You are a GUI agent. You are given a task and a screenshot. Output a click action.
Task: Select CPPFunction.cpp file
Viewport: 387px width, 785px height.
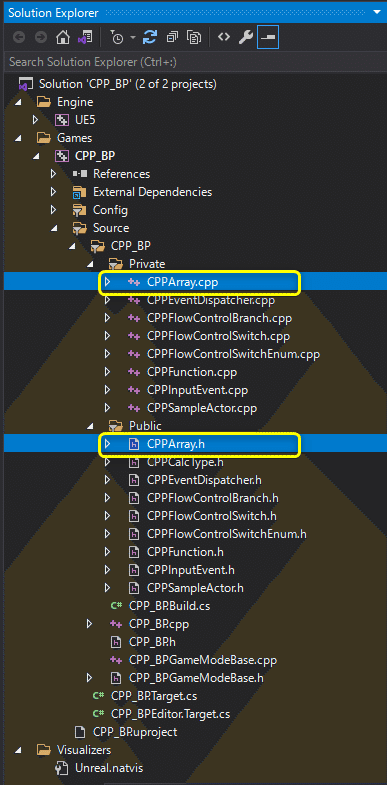click(x=193, y=372)
